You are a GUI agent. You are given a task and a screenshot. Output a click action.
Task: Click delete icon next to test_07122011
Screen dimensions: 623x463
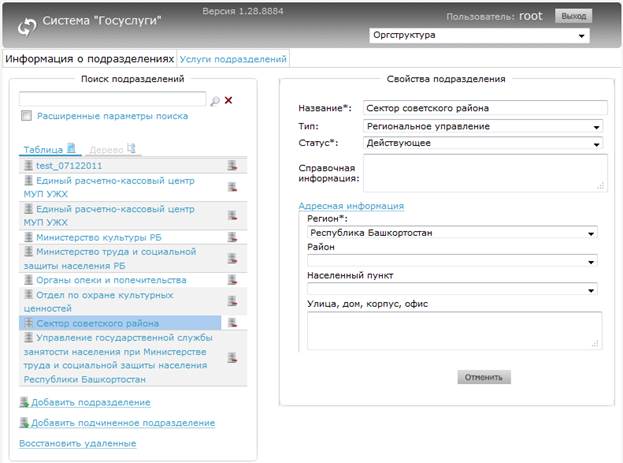tap(232, 166)
